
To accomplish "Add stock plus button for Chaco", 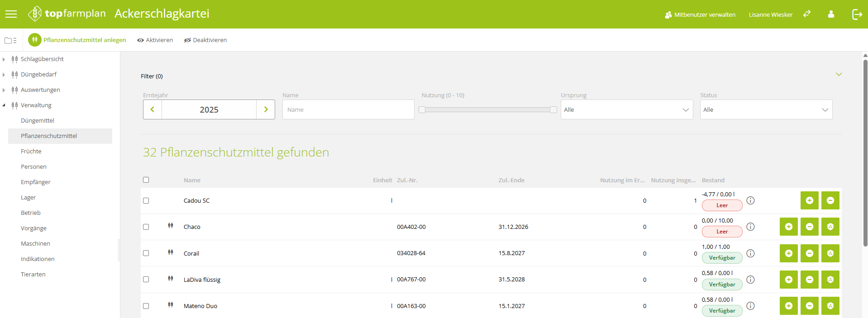I will coord(789,227).
